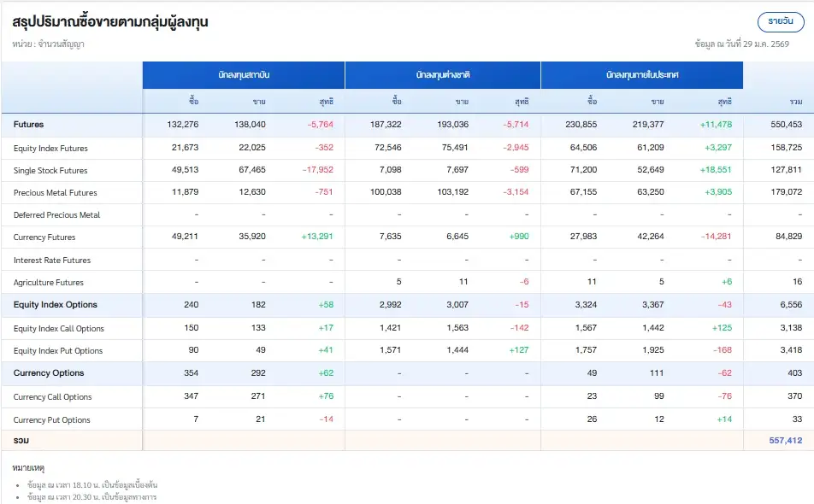Select the Currency Futures row

tap(45, 237)
